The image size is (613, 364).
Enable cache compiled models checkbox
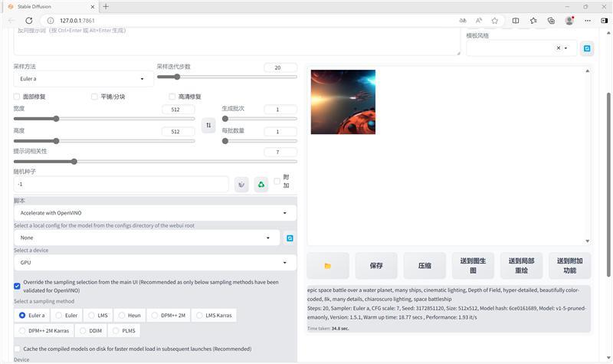(17, 349)
